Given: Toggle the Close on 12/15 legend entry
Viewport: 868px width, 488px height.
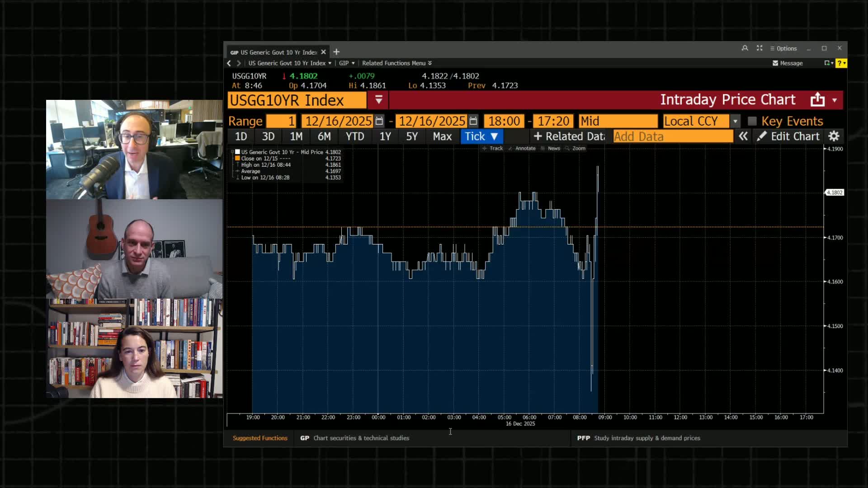Looking at the screenshot, I should coord(237,158).
